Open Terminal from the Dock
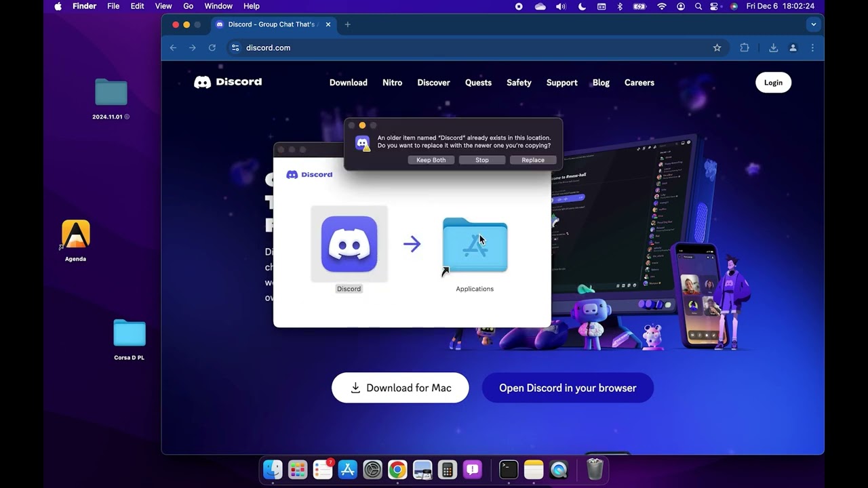Viewport: 868px width, 488px height. pos(509,469)
